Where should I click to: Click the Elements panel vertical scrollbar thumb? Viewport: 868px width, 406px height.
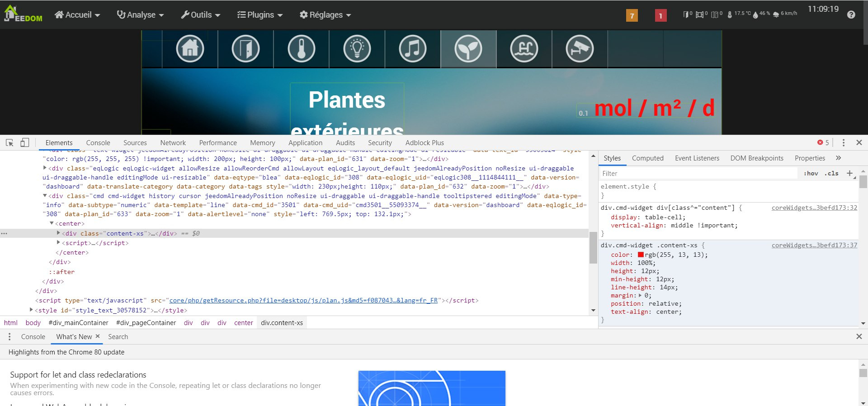(x=593, y=247)
